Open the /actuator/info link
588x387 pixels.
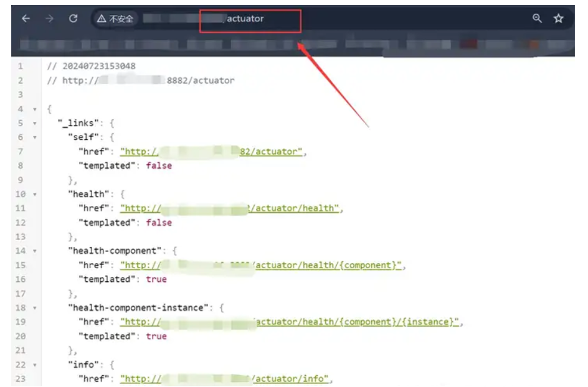pyautogui.click(x=224, y=379)
